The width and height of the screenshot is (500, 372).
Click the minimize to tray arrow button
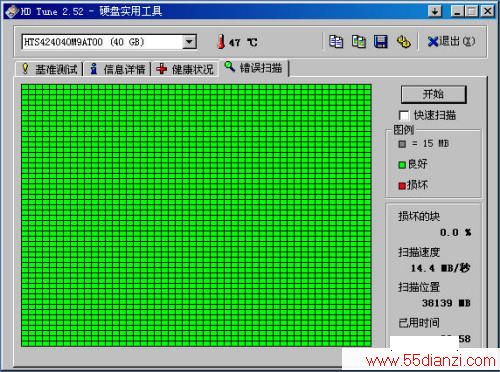(435, 12)
